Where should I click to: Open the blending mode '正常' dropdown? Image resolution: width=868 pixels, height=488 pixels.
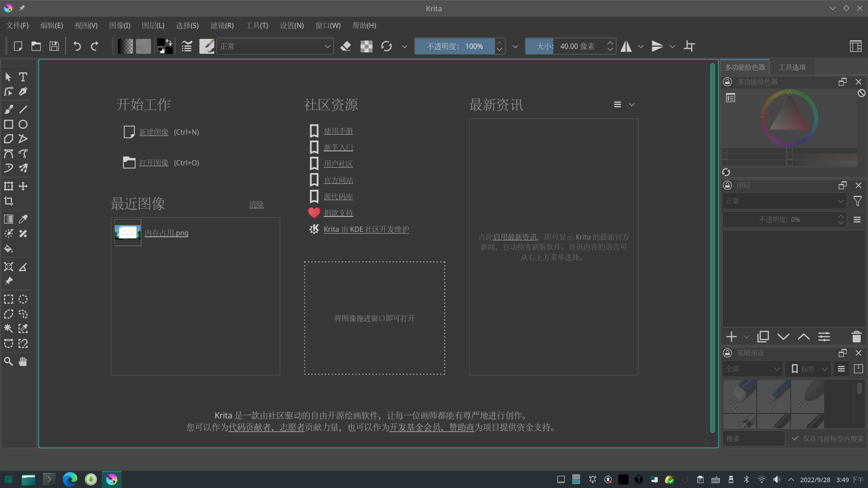click(x=275, y=46)
